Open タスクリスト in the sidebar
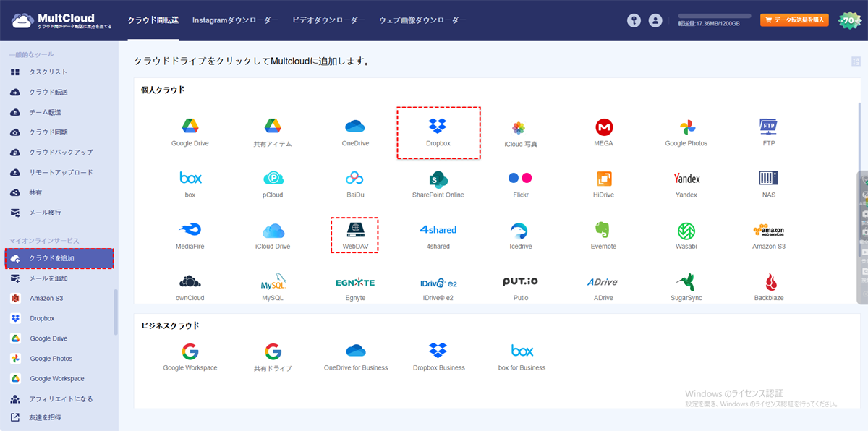868x431 pixels. [x=48, y=72]
